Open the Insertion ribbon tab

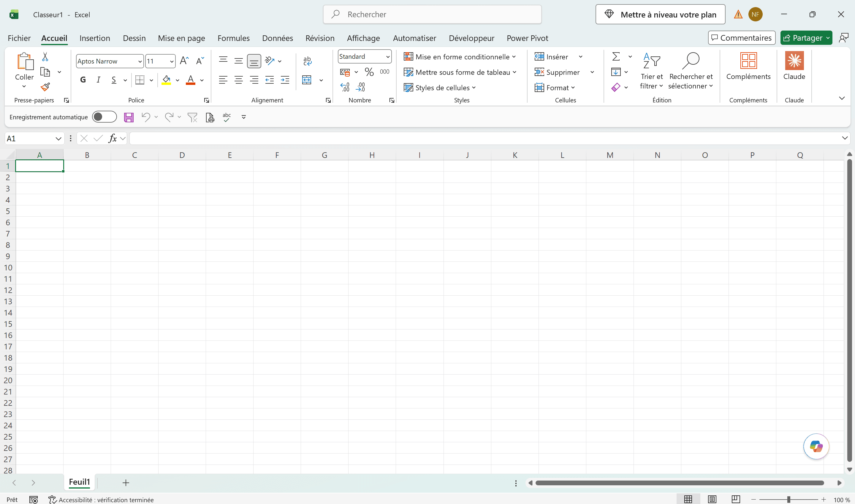click(95, 38)
